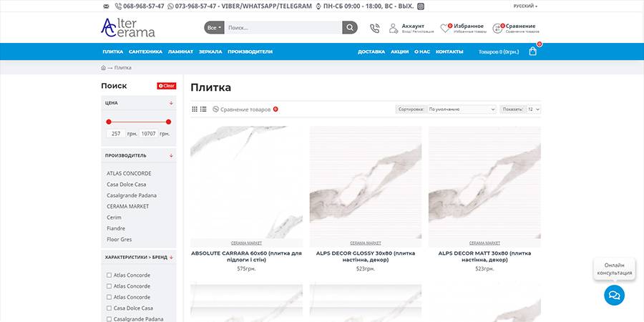The height and width of the screenshot is (322, 644).
Task: Switch to grid view layout
Action: click(x=195, y=109)
